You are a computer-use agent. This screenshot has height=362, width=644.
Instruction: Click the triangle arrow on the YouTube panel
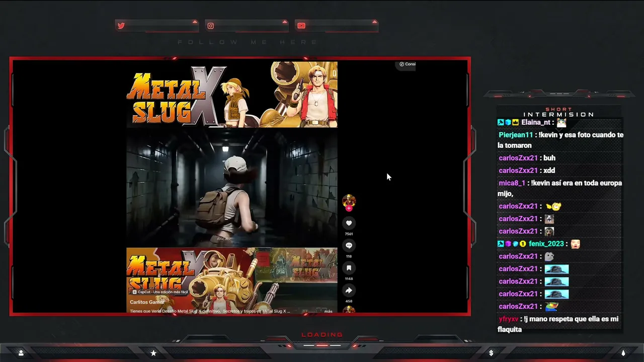pos(374,22)
